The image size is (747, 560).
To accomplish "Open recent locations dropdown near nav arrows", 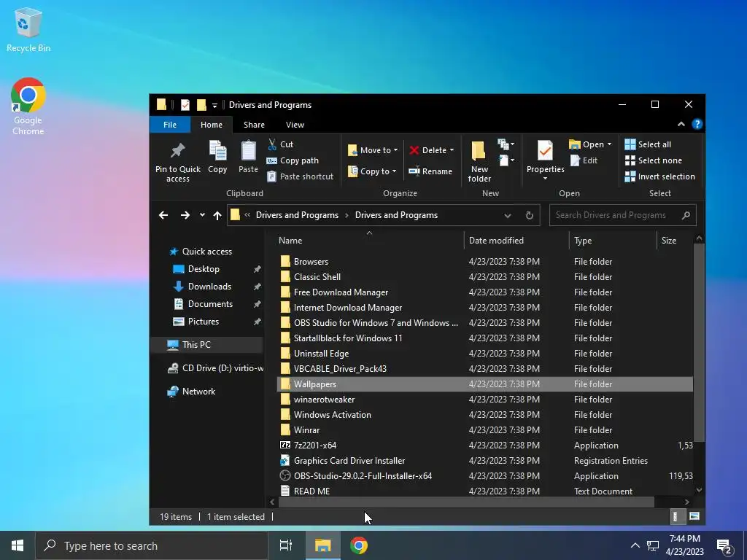I will click(203, 215).
